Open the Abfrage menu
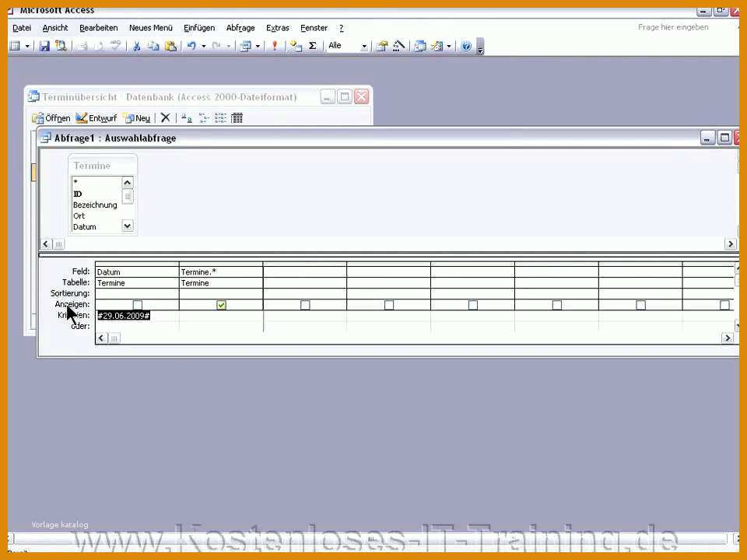This screenshot has width=747, height=560. 240,28
